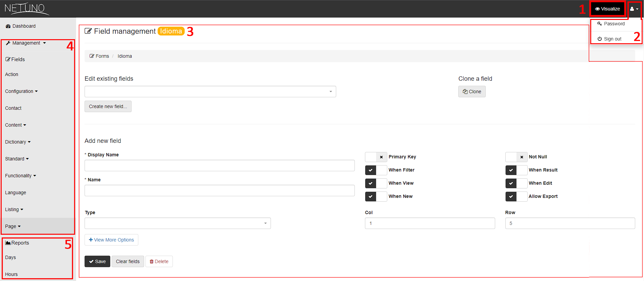This screenshot has height=281, width=644.
Task: Expand the Functionality submenu
Action: (x=20, y=176)
